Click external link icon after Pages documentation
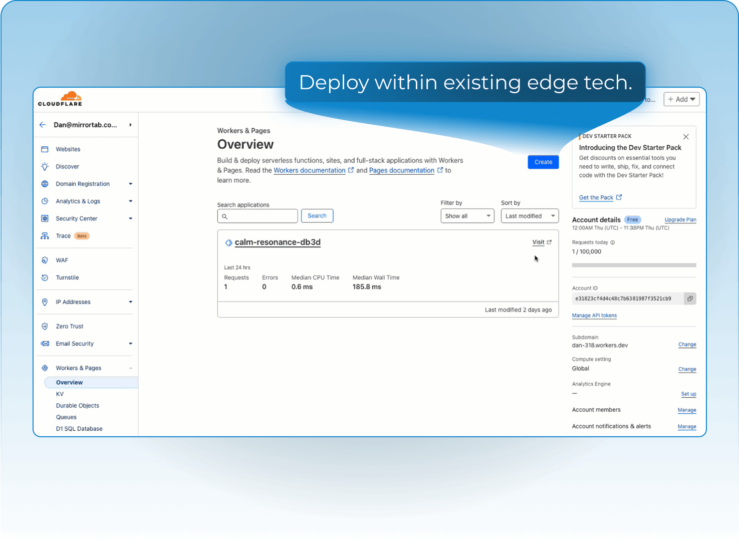The width and height of the screenshot is (739, 560). [x=440, y=170]
